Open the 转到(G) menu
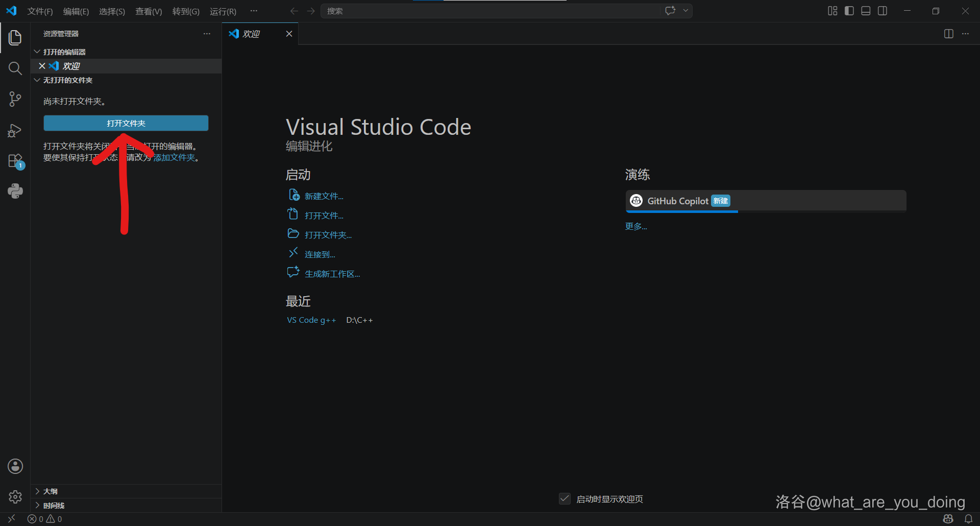980x526 pixels. point(186,11)
